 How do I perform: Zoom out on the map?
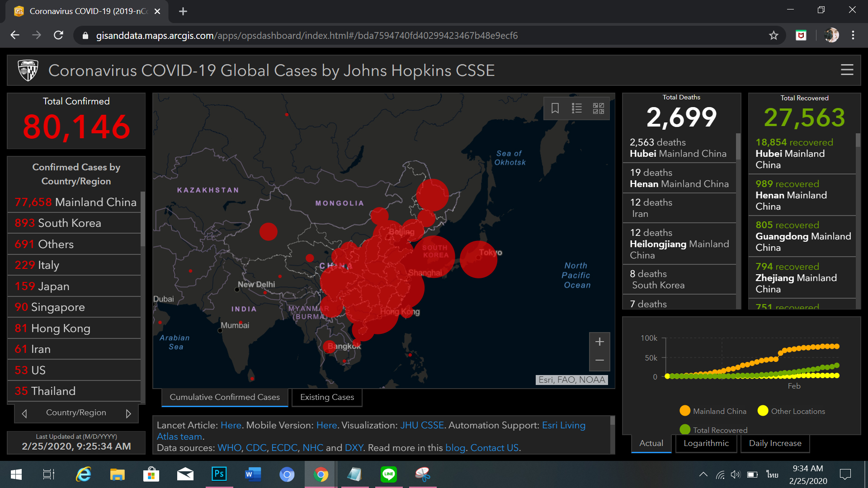pyautogui.click(x=599, y=361)
